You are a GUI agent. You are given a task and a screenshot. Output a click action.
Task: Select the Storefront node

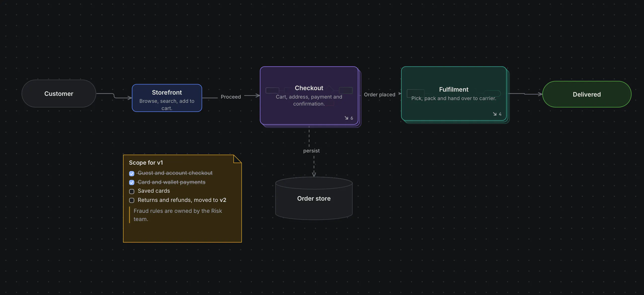[167, 98]
